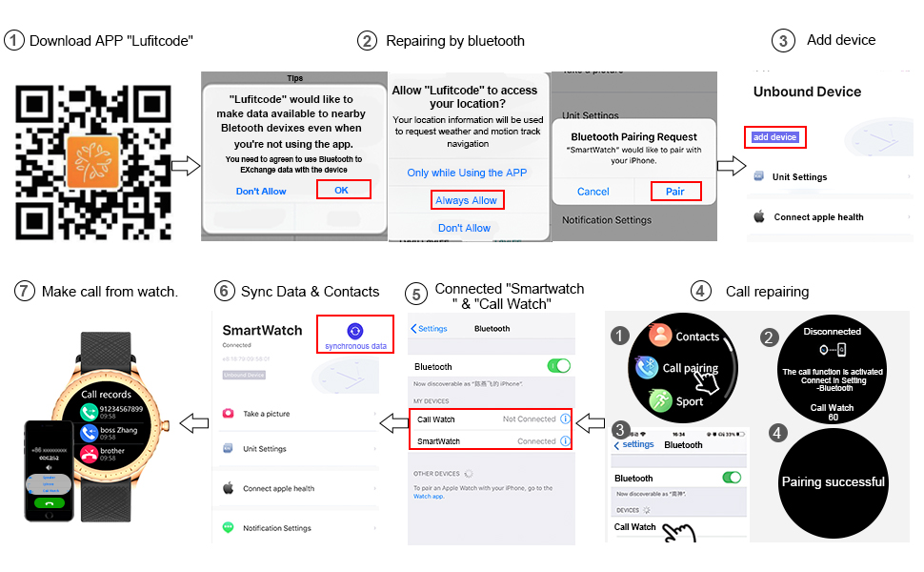Viewport: 924px width, 572px height.
Task: Click the info icon beside SmartWatch Connected
Action: (565, 440)
